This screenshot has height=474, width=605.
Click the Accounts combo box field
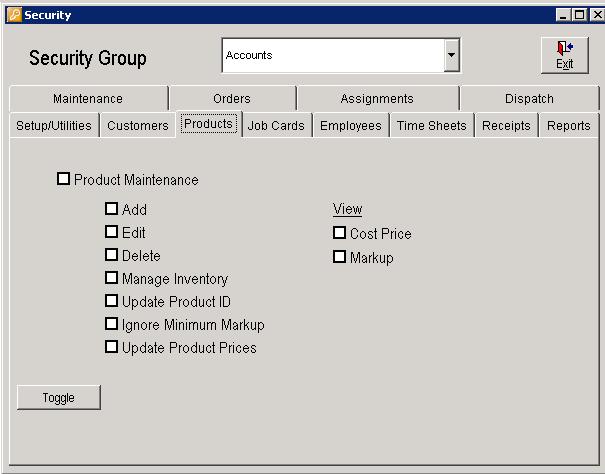tap(332, 56)
